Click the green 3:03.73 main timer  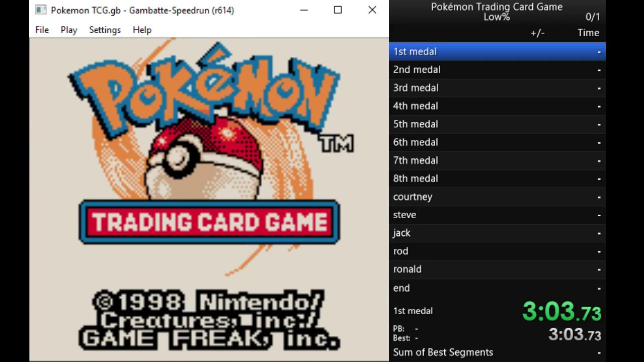coord(561,311)
